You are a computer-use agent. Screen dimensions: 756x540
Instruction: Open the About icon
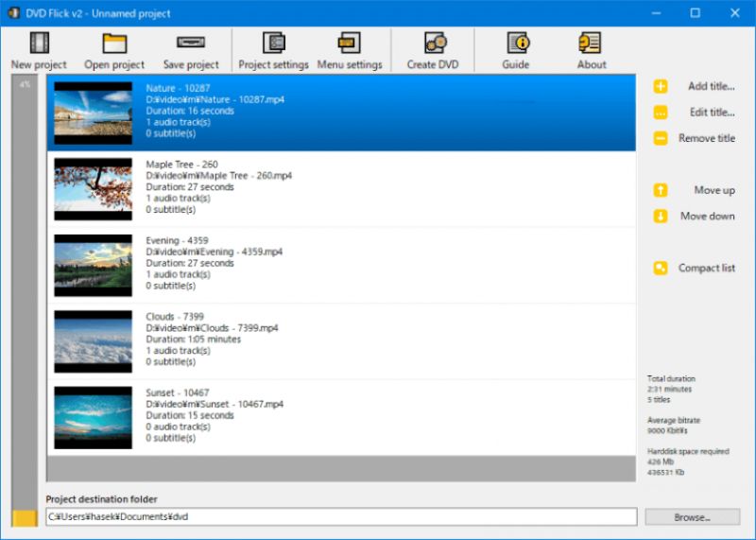coord(591,44)
